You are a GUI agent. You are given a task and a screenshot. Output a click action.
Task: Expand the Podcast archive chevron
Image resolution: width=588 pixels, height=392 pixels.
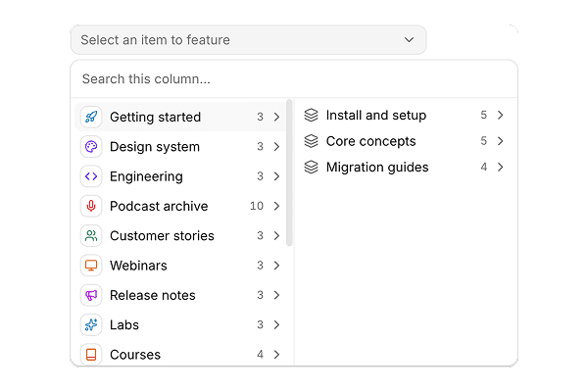click(276, 206)
